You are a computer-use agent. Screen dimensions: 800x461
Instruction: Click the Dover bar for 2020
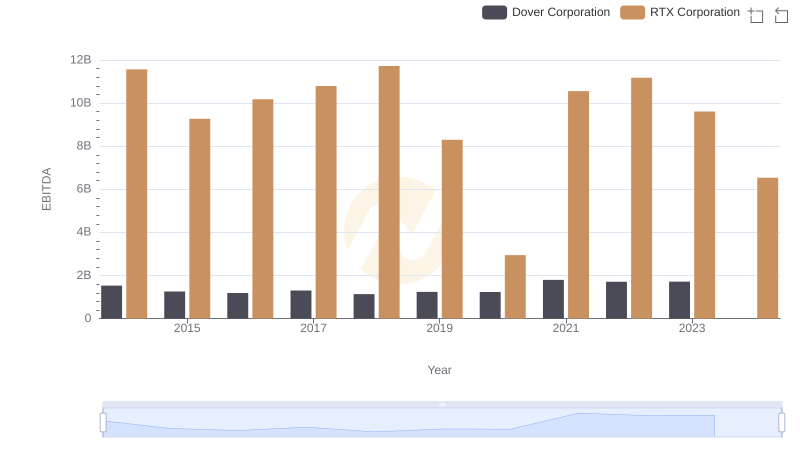pyautogui.click(x=490, y=305)
